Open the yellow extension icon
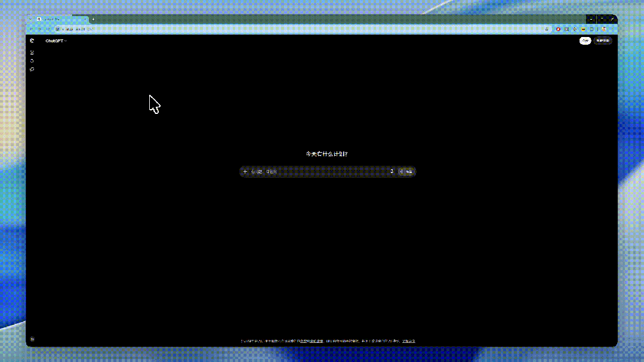The width and height of the screenshot is (644, 362). coord(583,29)
